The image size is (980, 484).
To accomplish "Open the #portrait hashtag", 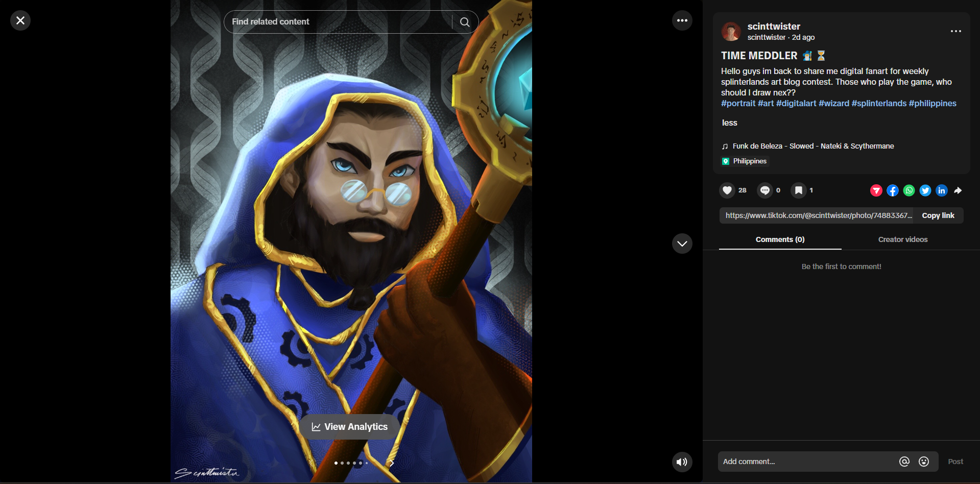I will click(x=738, y=103).
